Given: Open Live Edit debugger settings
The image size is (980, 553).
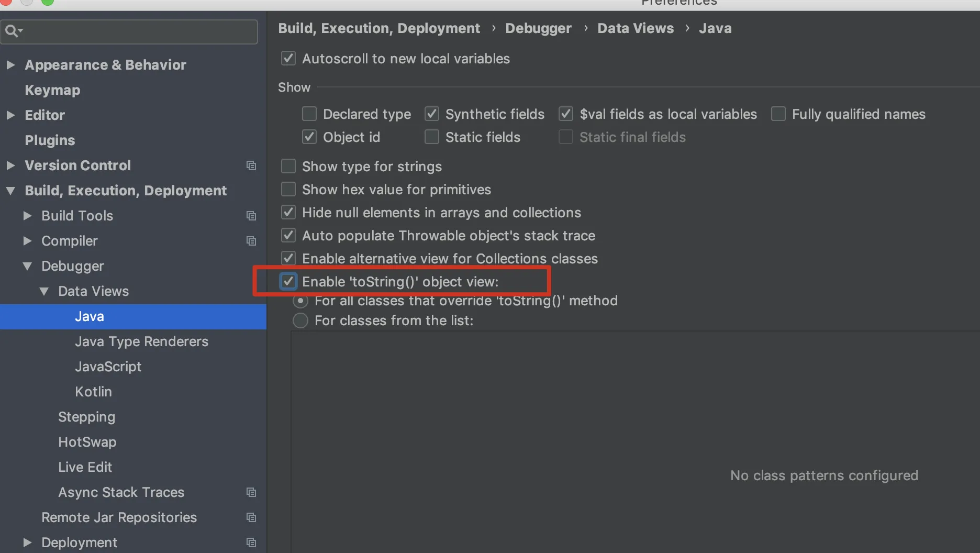Looking at the screenshot, I should click(x=85, y=467).
